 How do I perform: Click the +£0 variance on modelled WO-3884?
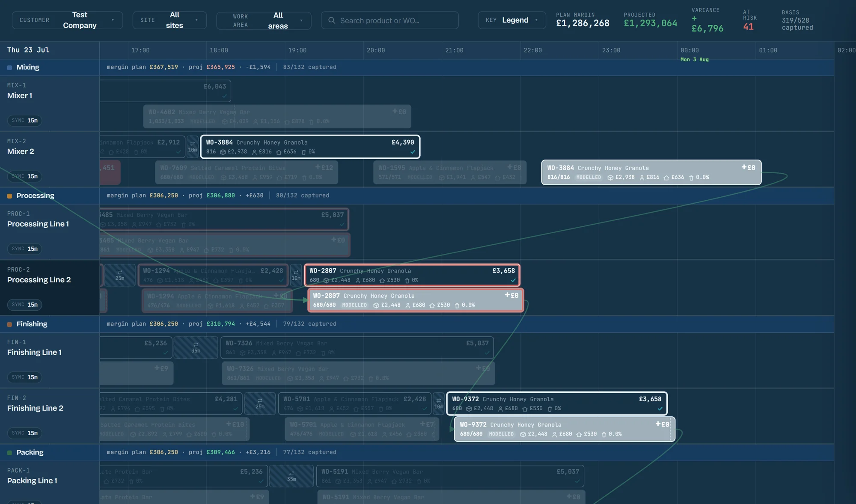coord(748,168)
